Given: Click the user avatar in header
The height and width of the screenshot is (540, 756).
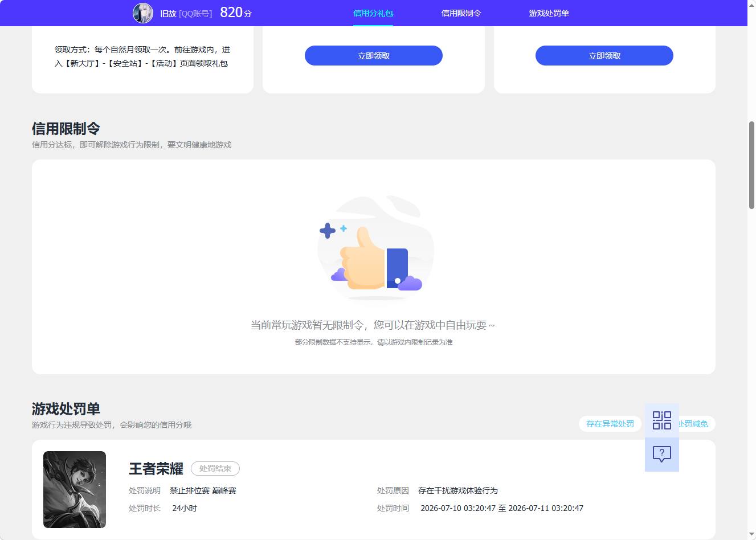Looking at the screenshot, I should 143,13.
